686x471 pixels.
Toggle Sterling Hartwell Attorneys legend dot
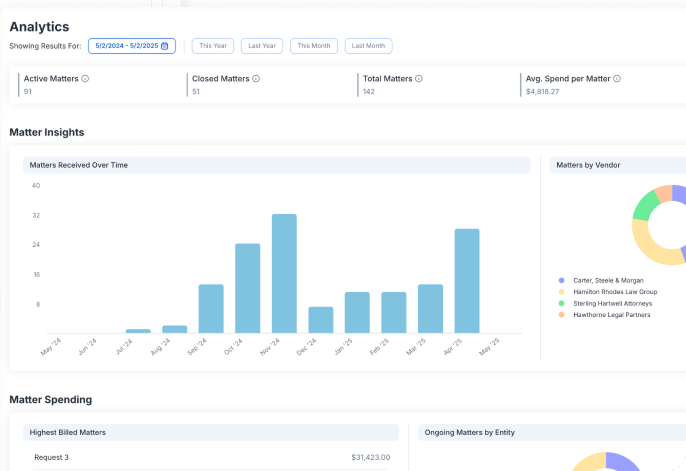(x=562, y=303)
